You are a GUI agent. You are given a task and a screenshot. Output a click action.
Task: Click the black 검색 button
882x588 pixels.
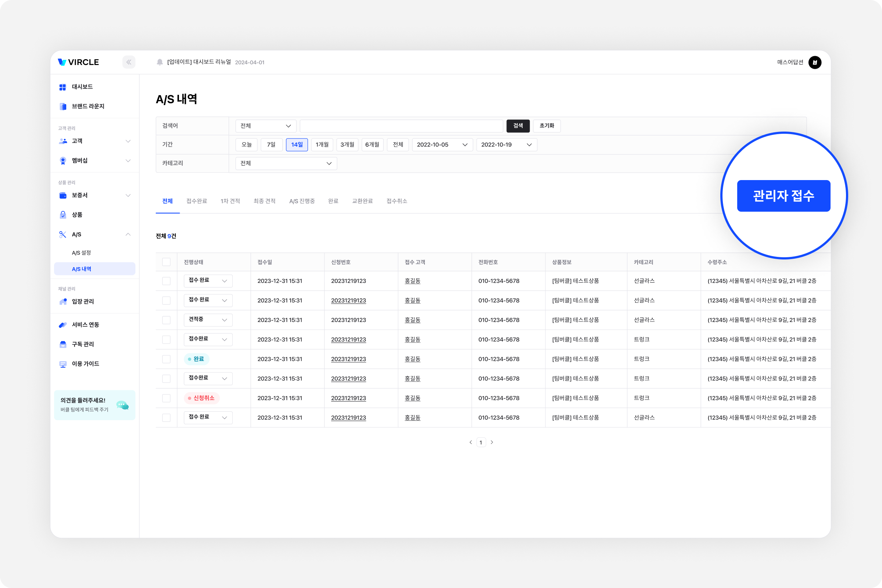coord(517,126)
